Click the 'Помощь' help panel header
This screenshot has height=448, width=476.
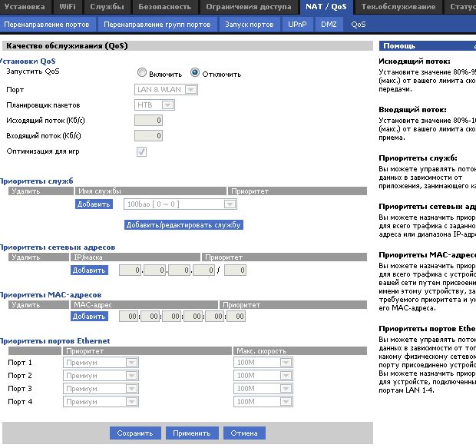[428, 46]
